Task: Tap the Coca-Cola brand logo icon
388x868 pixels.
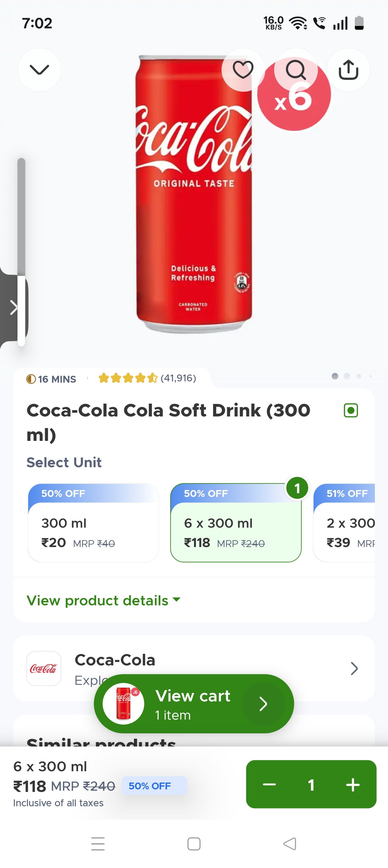Action: click(44, 668)
